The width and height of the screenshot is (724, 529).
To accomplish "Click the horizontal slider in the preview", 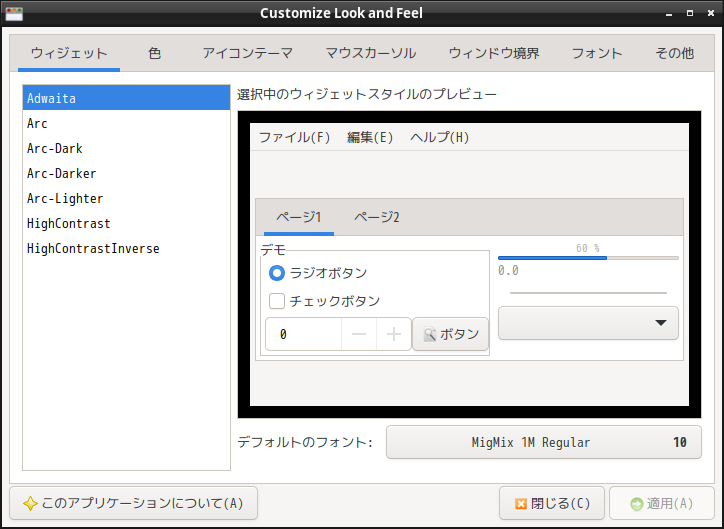I will click(588, 292).
